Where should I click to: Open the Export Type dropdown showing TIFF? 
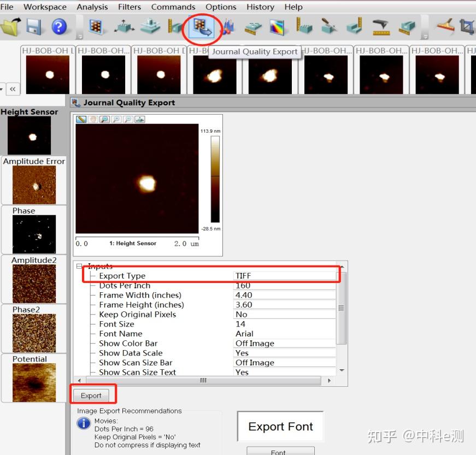pyautogui.click(x=285, y=276)
